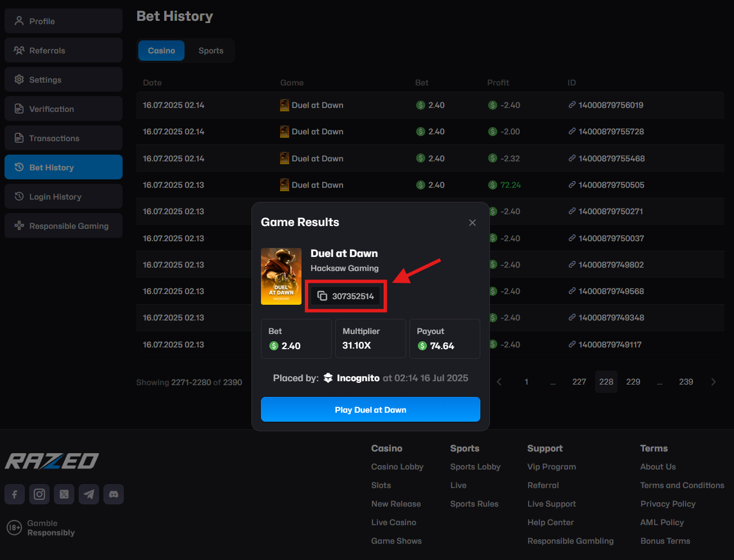Open the Privacy Policy footer link
Image resolution: width=734 pixels, height=560 pixels.
(x=668, y=504)
